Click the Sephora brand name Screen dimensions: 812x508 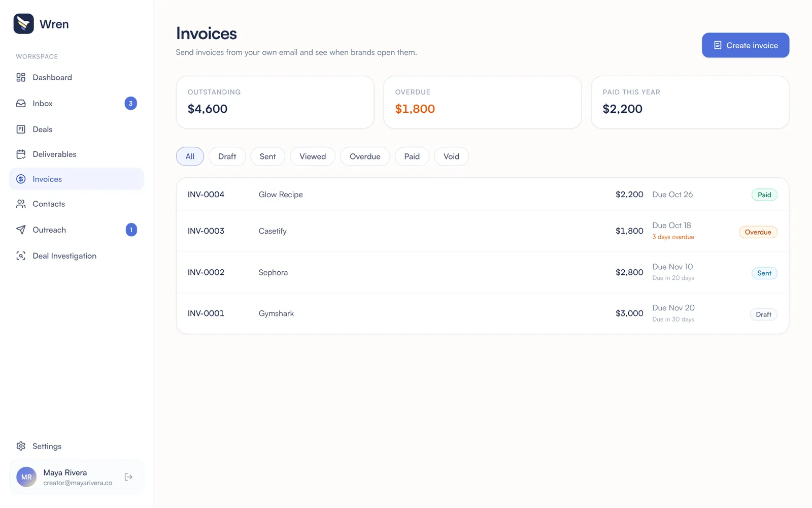pos(273,272)
